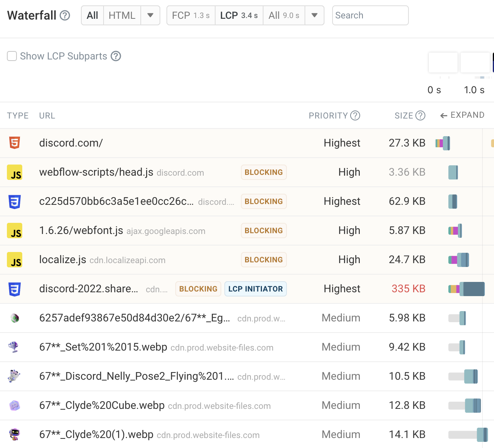
Task: Click the CSS icon for discord-2022.share
Action: 15,289
